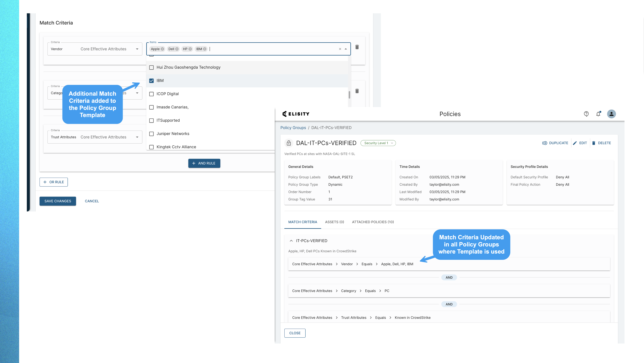Remove the IBM chip from Items

click(205, 49)
